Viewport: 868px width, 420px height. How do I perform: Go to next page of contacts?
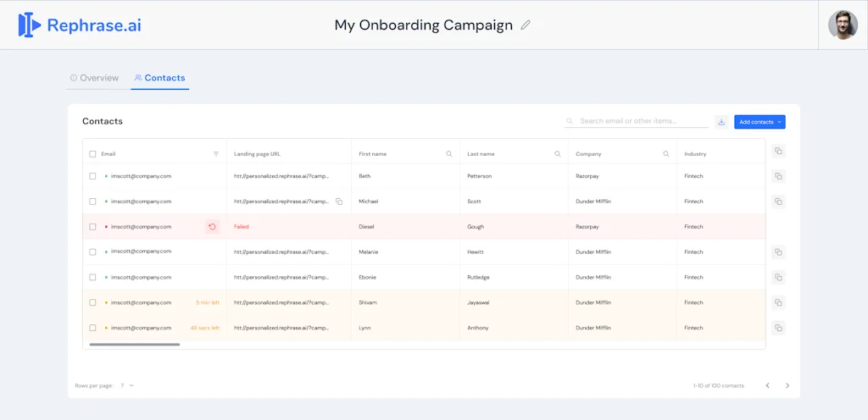pyautogui.click(x=787, y=386)
